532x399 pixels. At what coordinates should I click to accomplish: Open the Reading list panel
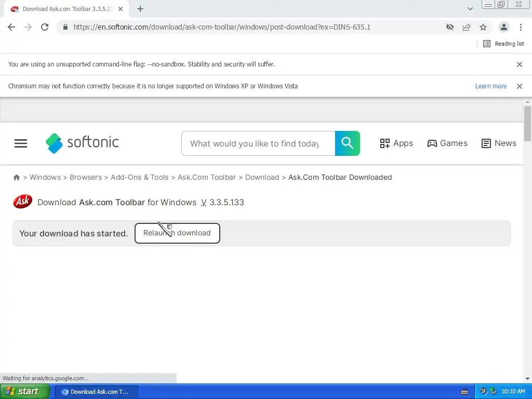pyautogui.click(x=503, y=44)
